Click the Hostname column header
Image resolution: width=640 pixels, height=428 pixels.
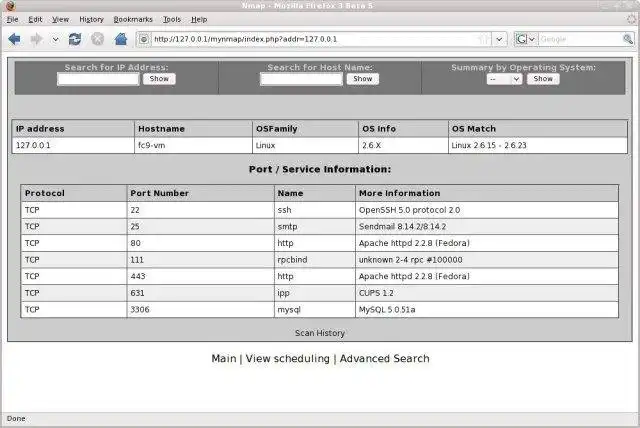pos(193,129)
